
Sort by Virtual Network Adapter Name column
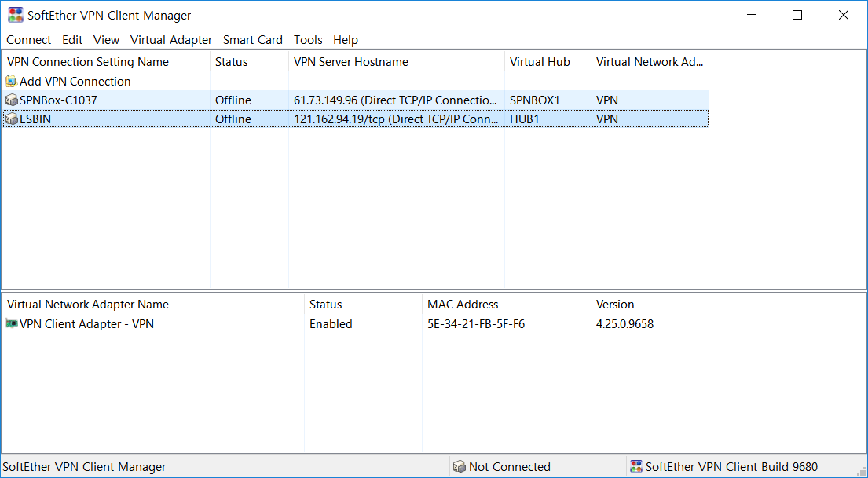pyautogui.click(x=153, y=305)
